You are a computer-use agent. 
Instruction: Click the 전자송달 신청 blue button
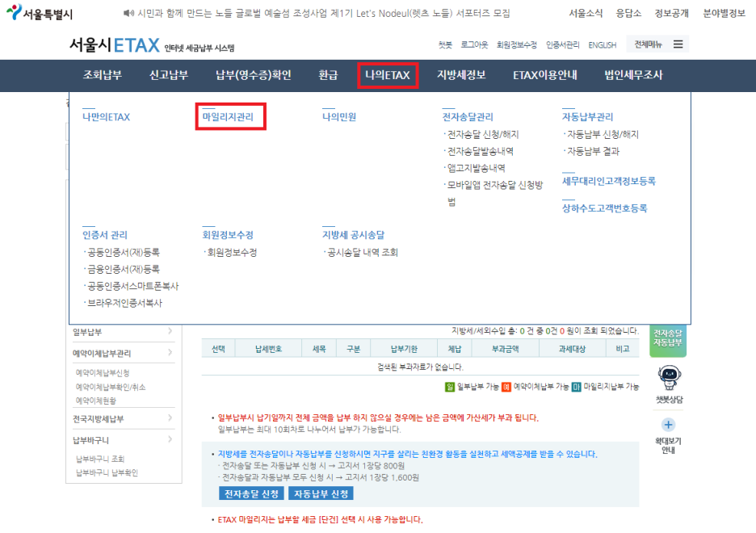pyautogui.click(x=251, y=493)
